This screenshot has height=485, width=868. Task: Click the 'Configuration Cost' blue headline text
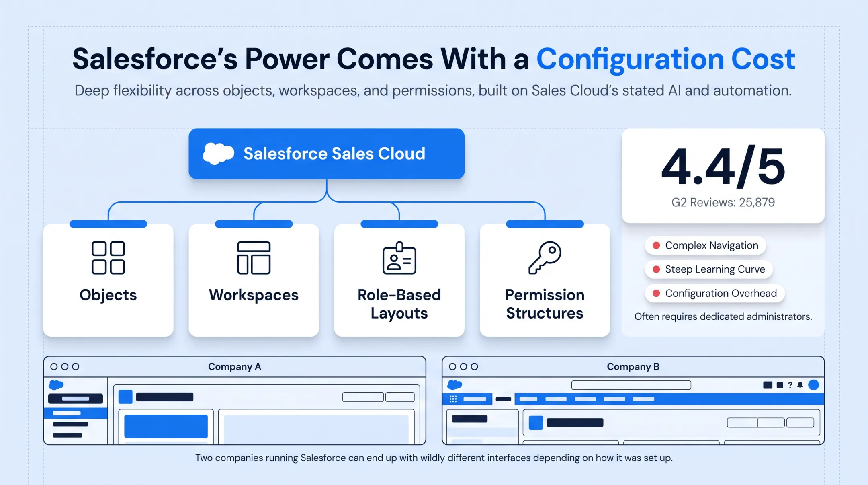point(666,59)
